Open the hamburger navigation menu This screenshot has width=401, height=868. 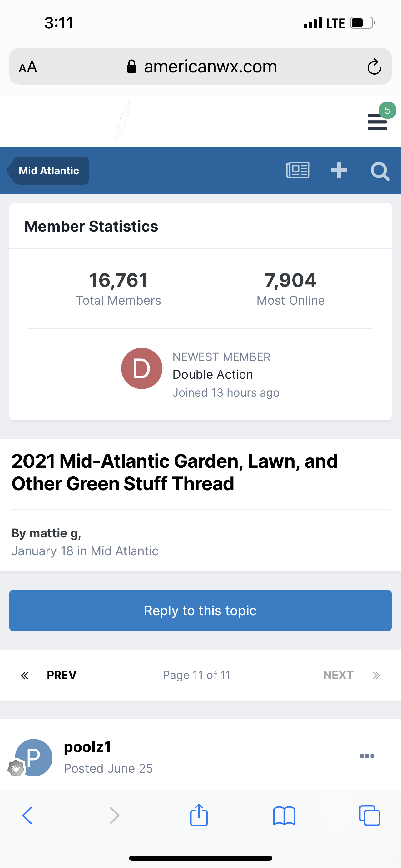click(377, 122)
